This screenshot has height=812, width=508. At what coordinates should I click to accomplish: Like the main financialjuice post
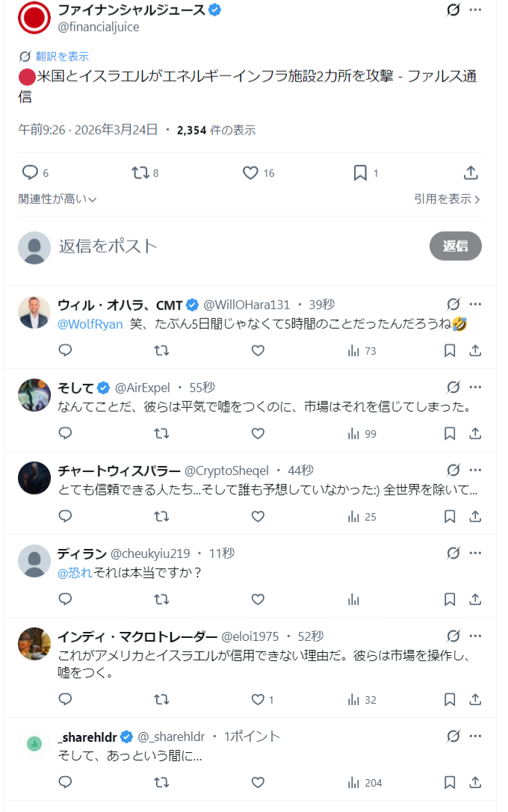click(250, 173)
